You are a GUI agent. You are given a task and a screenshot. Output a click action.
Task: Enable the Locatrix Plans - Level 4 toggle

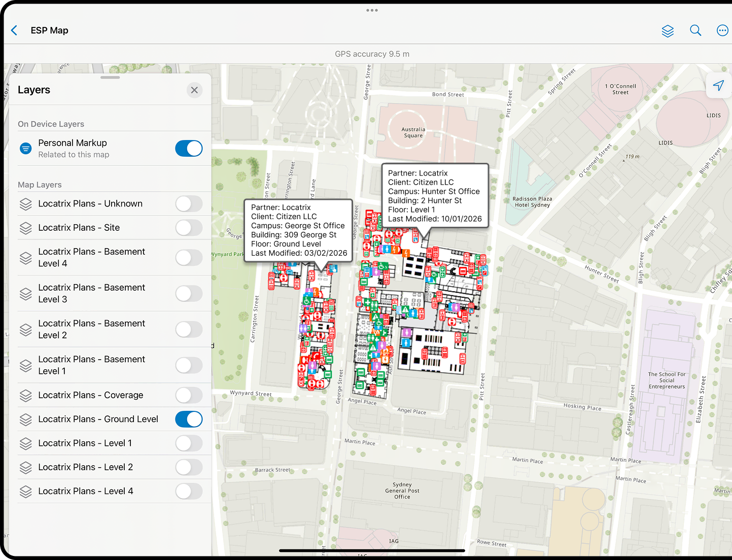point(189,491)
